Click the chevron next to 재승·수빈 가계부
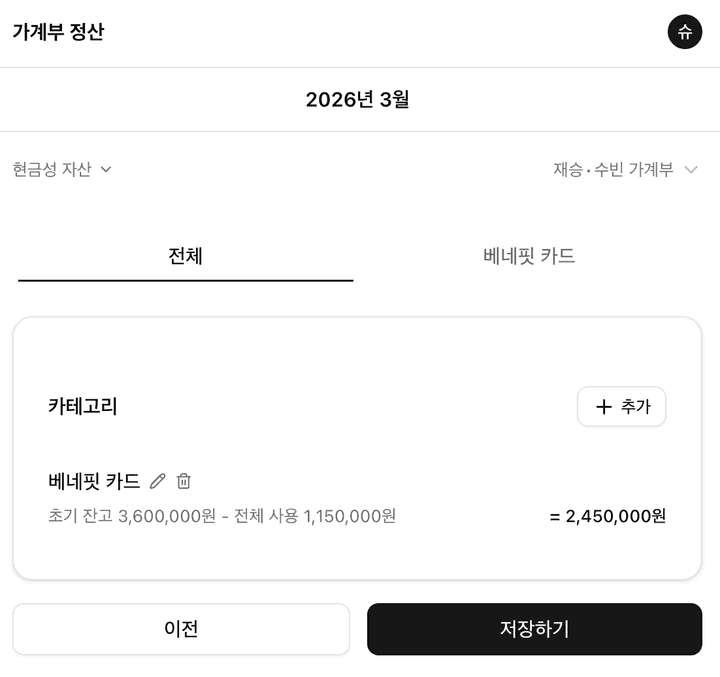Viewport: 720px width, 677px height. tap(690, 170)
